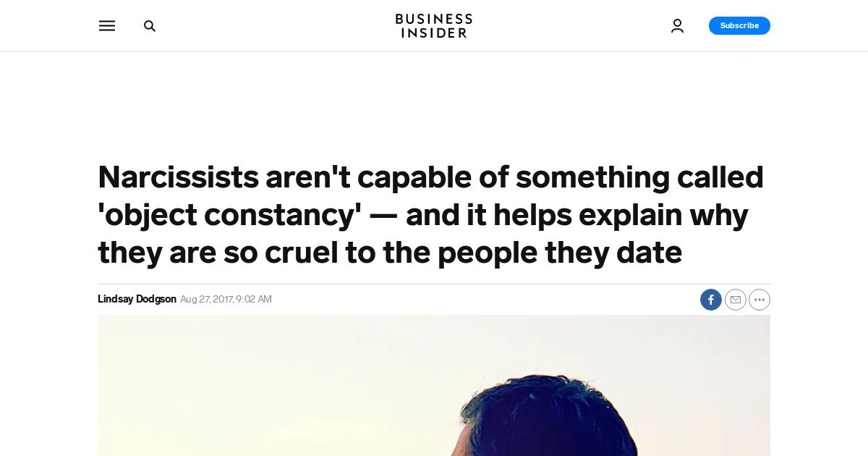868x456 pixels.
Task: Click the word INSIDER in the logo
Action: pyautogui.click(x=434, y=33)
